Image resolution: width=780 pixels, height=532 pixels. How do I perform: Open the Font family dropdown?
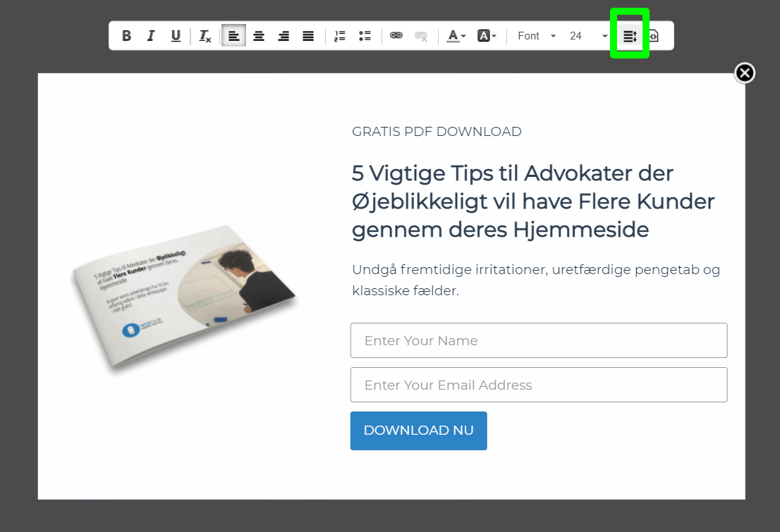pos(537,36)
